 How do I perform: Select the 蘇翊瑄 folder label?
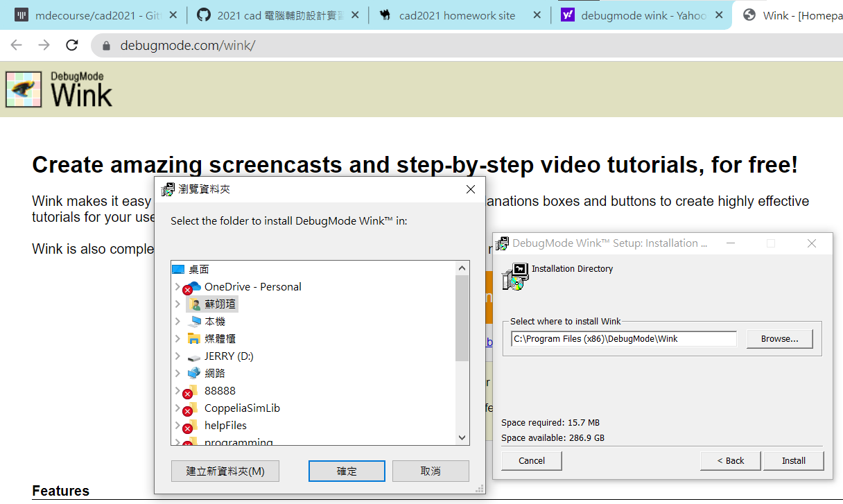(x=220, y=304)
